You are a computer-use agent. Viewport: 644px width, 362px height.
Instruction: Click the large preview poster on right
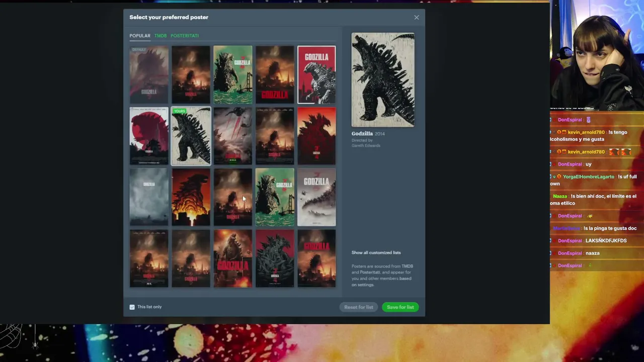383,80
